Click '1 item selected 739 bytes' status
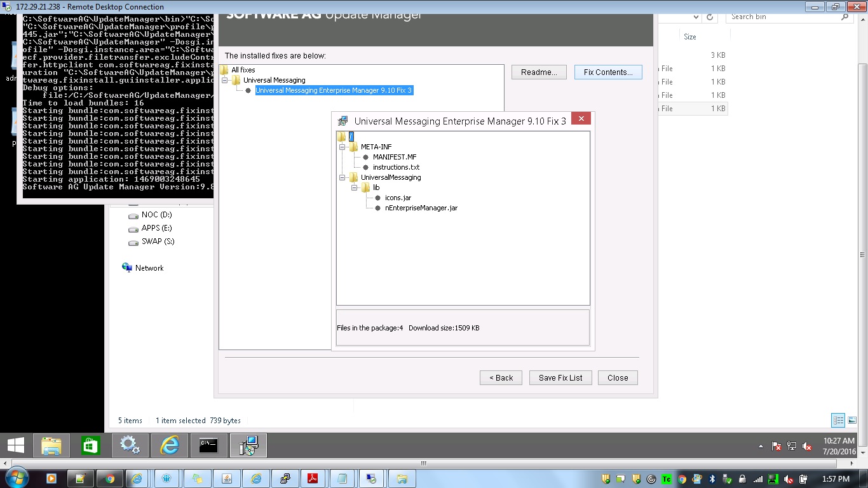Screen dimensions: 868x488 [198, 421]
